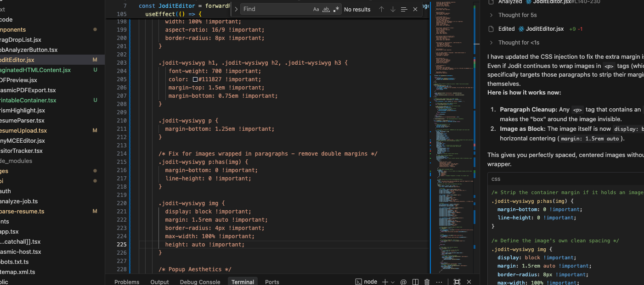Toggle Match Whole Word option
Viewport: 644px width, 285px height.
coord(326,9)
